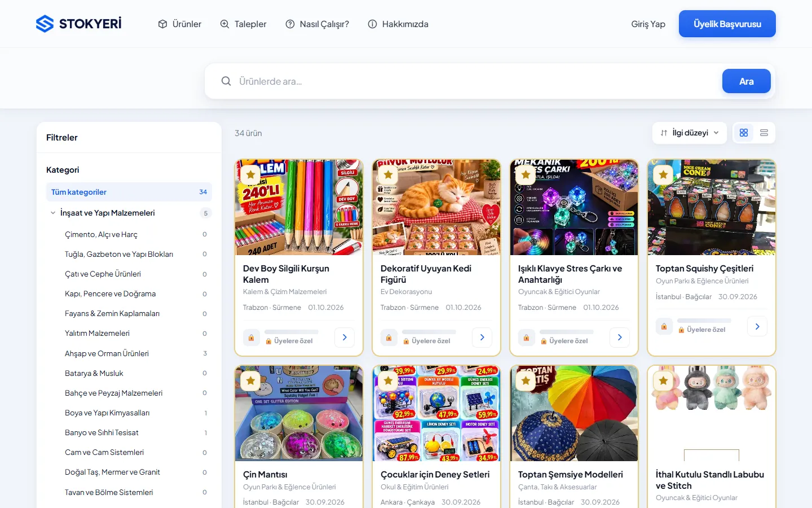Click the Stokyeri logo
The width and height of the screenshot is (812, 508).
[x=78, y=24]
